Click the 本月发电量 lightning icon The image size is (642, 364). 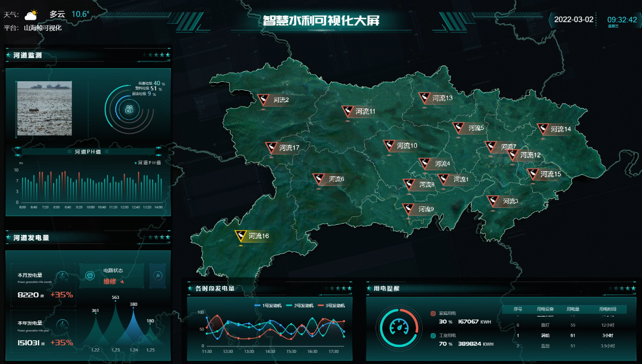(x=63, y=277)
